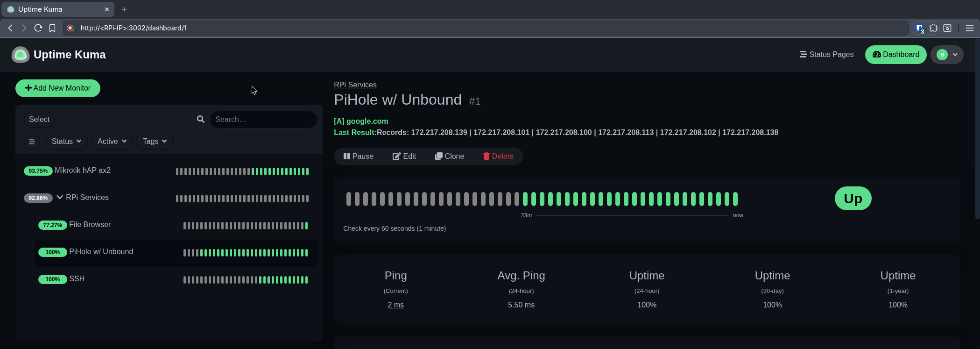Screen dimensions: 980x349
Task: Open Status Pages from the top bar
Action: point(831,54)
